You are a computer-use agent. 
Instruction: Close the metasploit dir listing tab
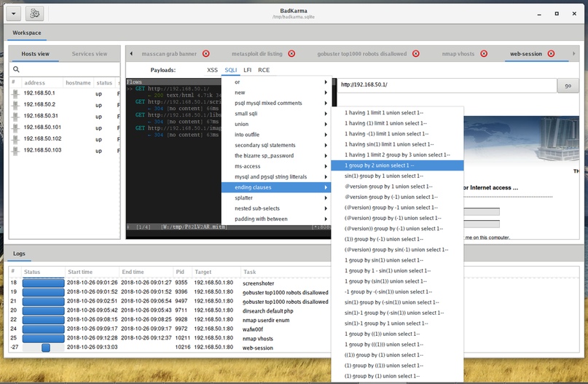point(291,54)
